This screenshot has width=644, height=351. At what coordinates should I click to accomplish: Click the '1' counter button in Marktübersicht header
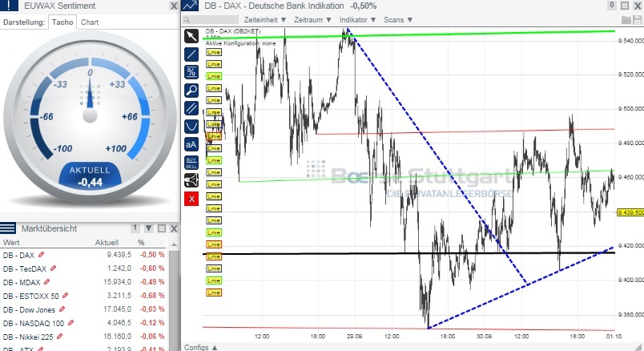[135, 228]
